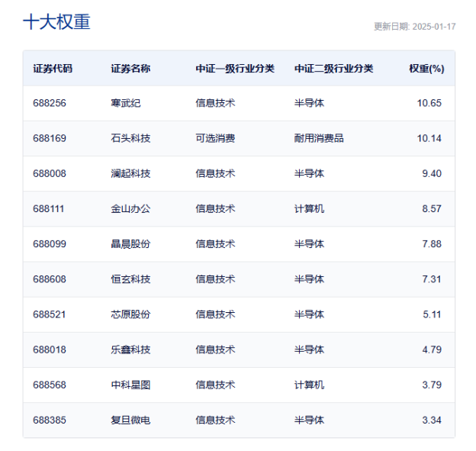Select security code 688008
This screenshot has height=451, width=476.
[50, 174]
